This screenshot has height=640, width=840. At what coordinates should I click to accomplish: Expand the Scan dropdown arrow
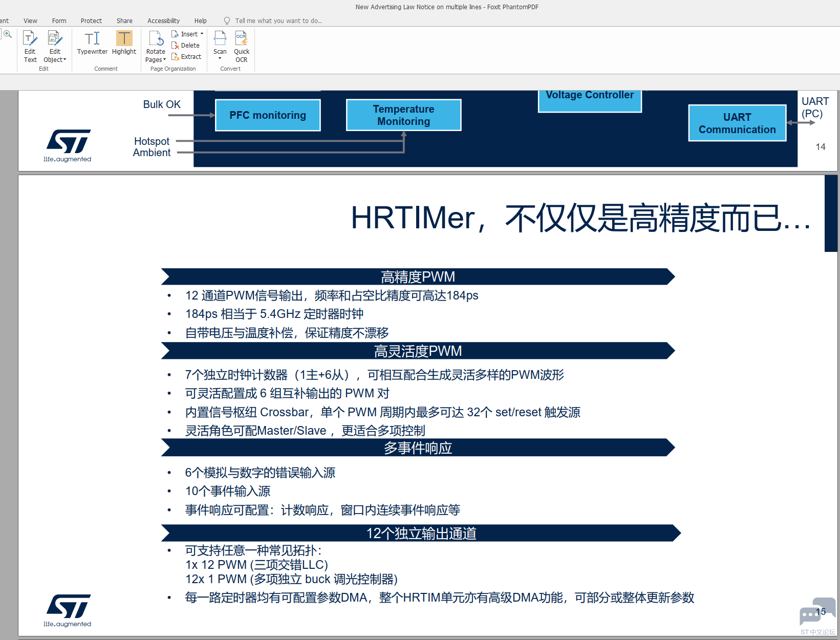point(220,58)
